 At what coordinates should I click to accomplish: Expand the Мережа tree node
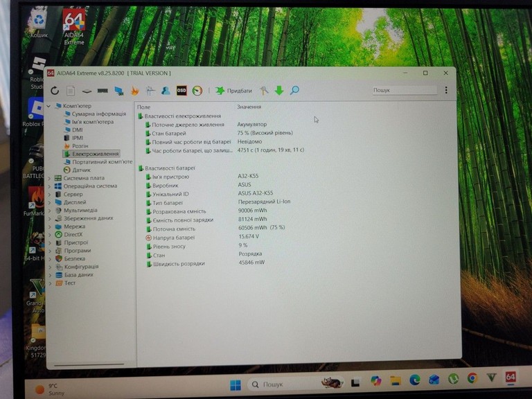pyautogui.click(x=50, y=227)
